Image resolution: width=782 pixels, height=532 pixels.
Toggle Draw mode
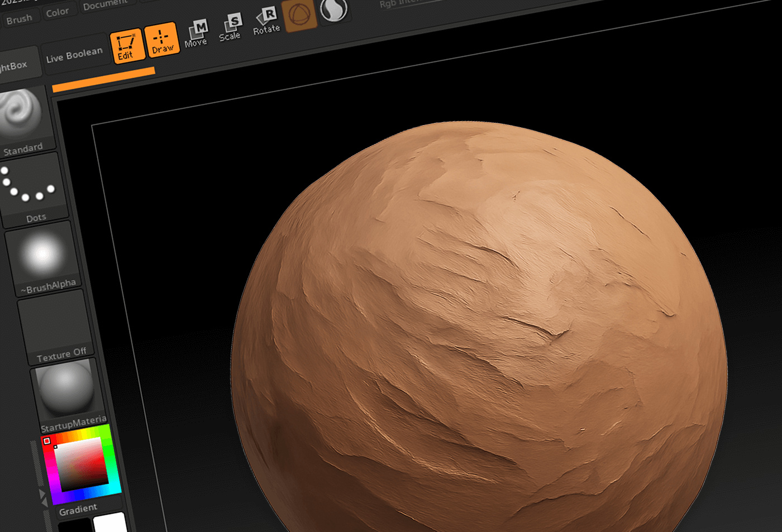[x=163, y=40]
